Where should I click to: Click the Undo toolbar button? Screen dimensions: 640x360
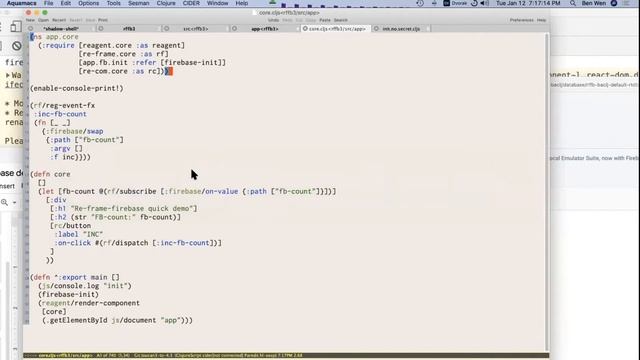273,20
